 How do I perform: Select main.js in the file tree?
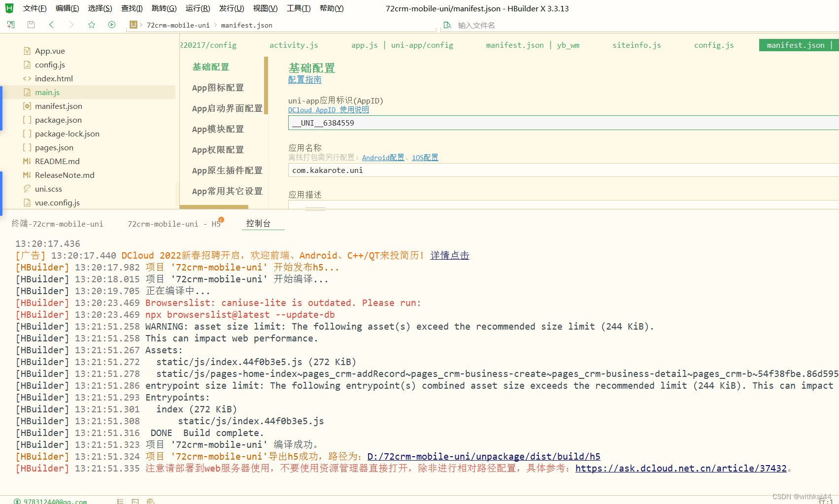(x=88, y=92)
